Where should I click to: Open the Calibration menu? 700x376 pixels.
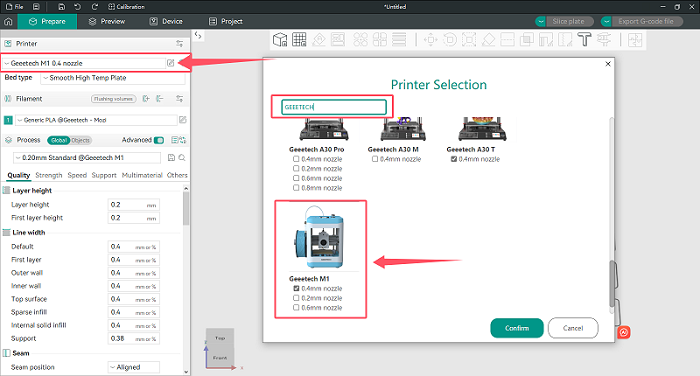coord(126,7)
